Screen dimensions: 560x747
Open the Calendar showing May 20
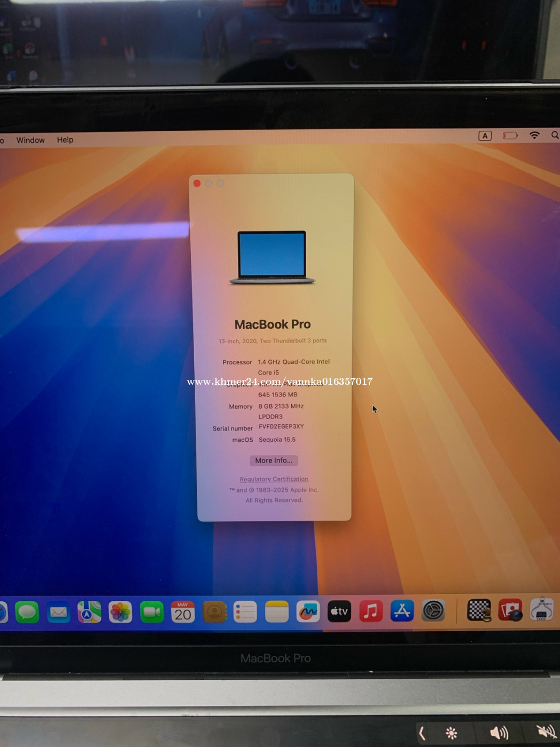click(183, 612)
